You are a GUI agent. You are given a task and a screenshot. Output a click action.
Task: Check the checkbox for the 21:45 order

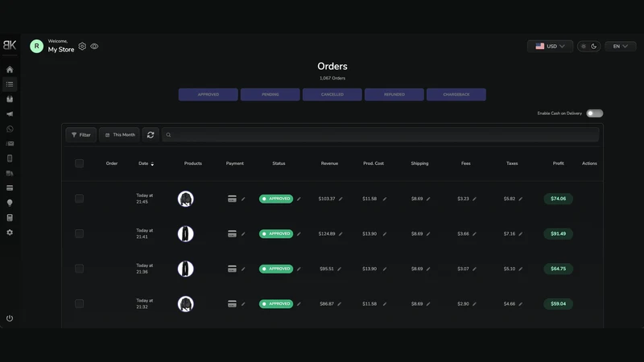[79, 199]
